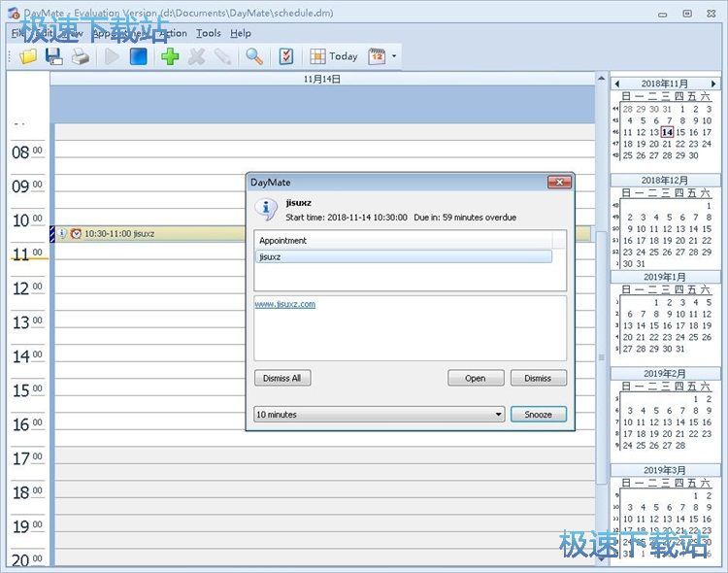
Task: Click the 15:00 time slot label
Action: pos(27,390)
